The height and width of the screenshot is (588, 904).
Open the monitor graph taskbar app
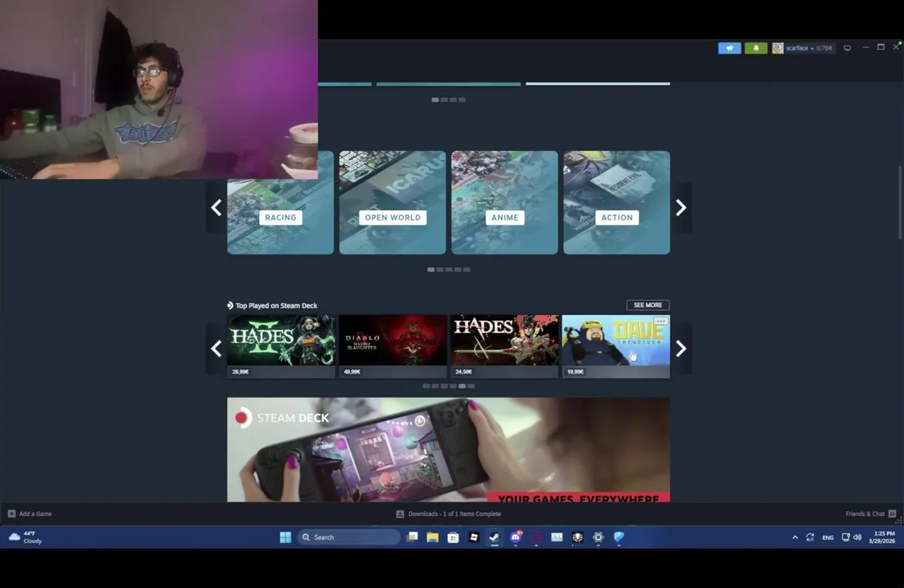[x=557, y=537]
